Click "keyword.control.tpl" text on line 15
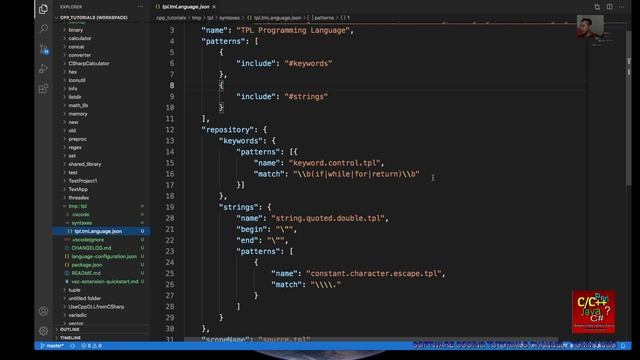This screenshot has width=640, height=360. coord(334,163)
